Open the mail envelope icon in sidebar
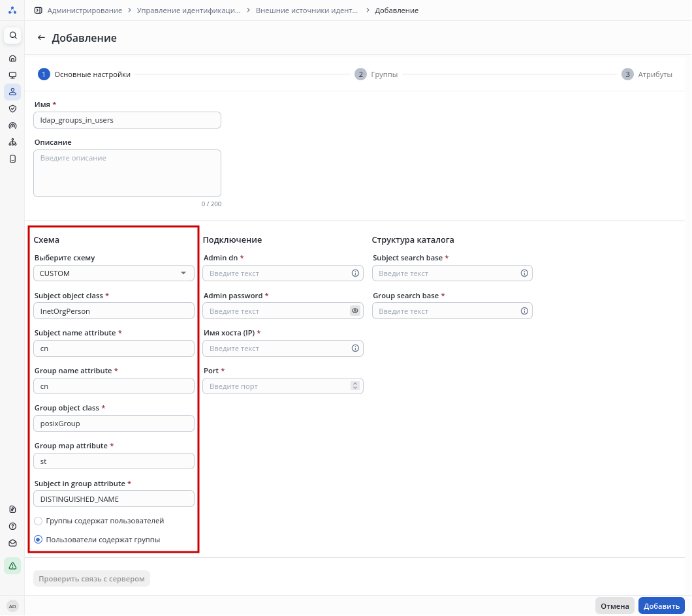 click(12, 543)
